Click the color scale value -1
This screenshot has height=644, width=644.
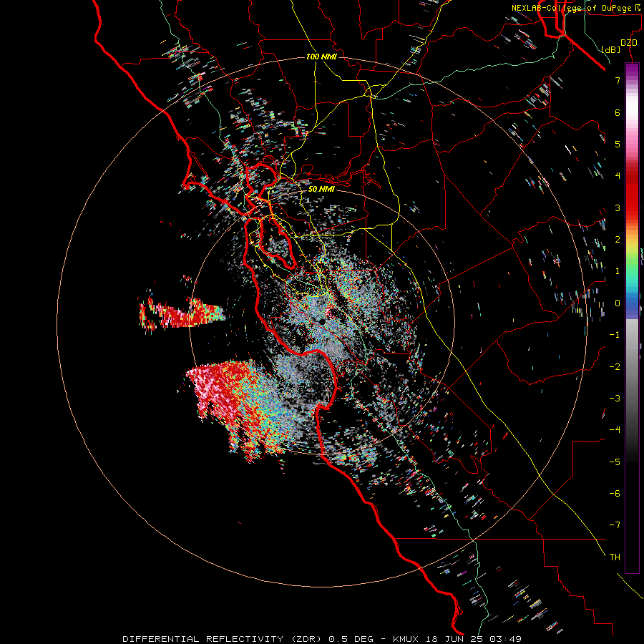(x=615, y=335)
